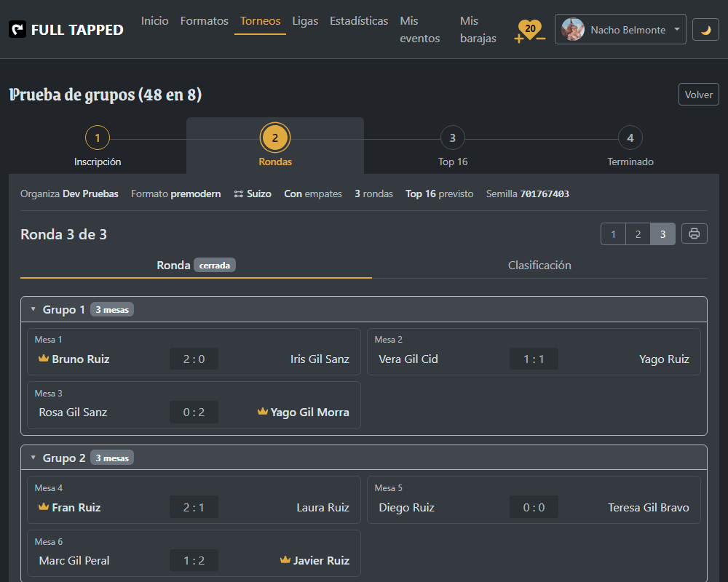Click the Suizo format icon

point(238,194)
